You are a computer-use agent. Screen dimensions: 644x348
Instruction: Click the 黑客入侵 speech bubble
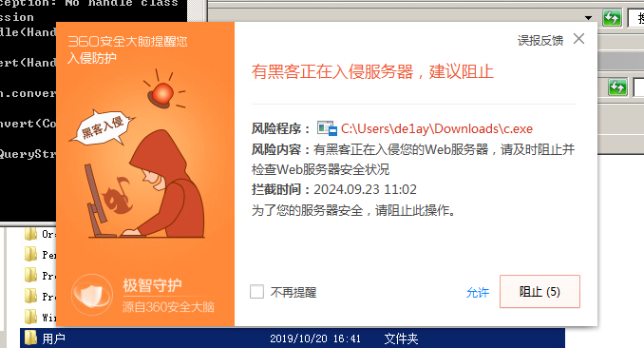(103, 127)
